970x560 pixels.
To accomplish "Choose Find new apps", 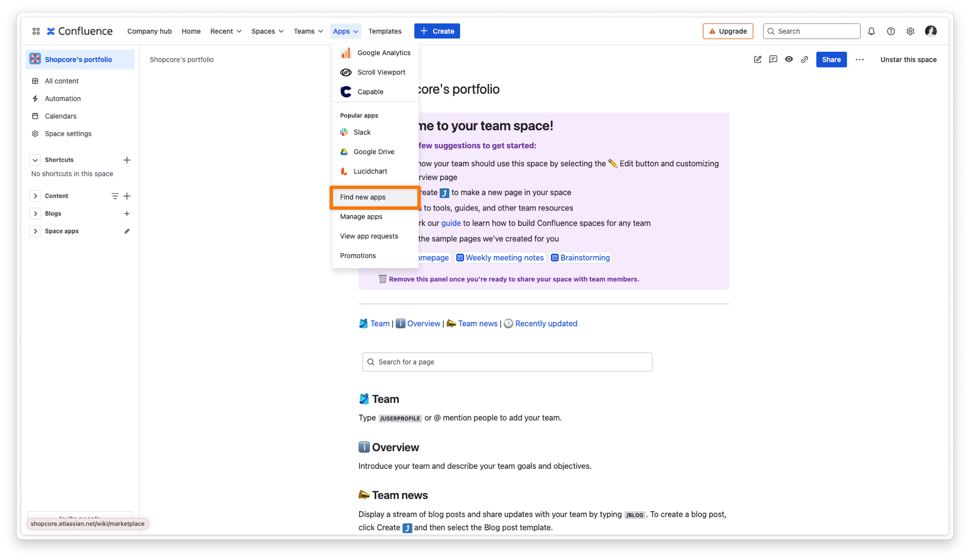I will pos(375,197).
